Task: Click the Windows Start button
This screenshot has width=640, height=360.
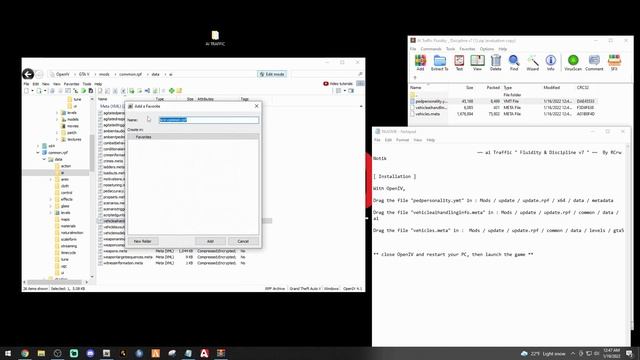Action: click(x=8, y=353)
